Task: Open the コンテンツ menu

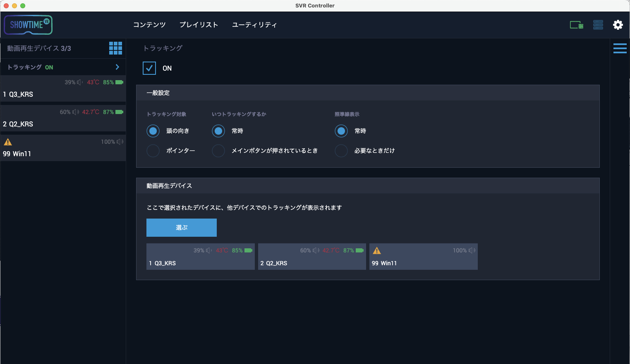Action: pyautogui.click(x=149, y=25)
